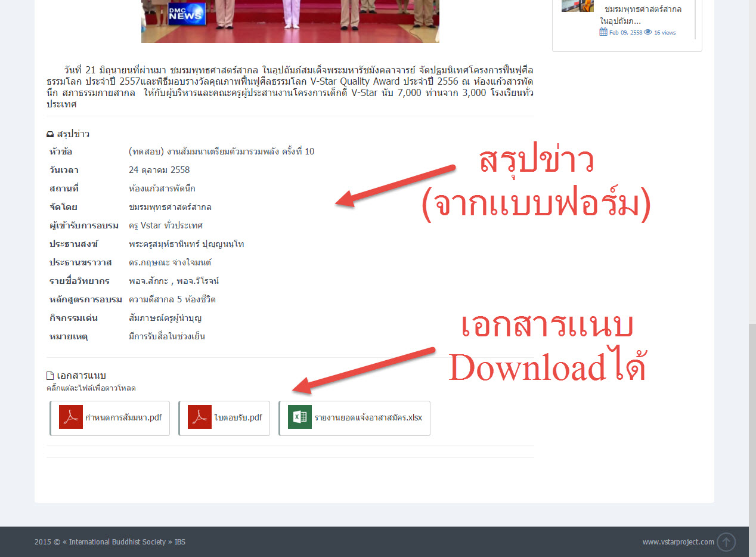
Task: Download the ใบตอบรับ.pdf file name link
Action: [x=238, y=417]
